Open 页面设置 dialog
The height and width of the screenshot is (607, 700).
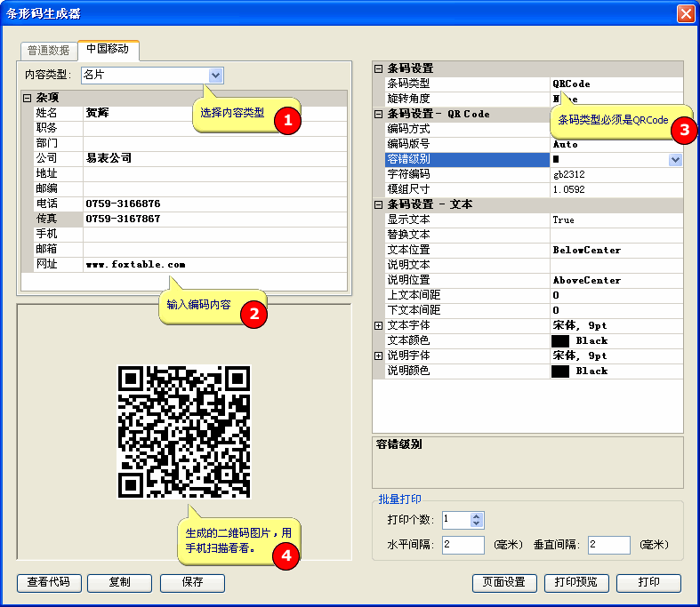pyautogui.click(x=504, y=583)
